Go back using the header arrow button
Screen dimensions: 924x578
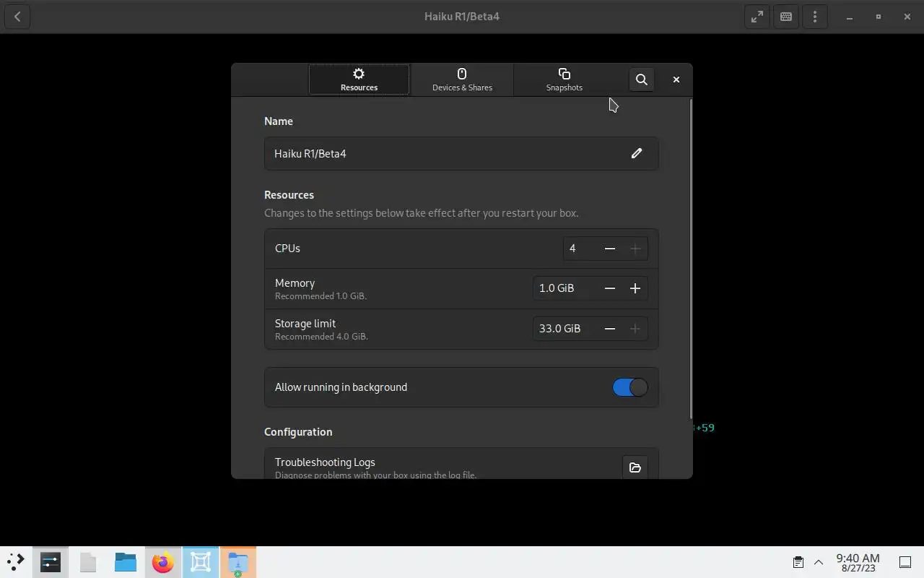click(x=17, y=17)
